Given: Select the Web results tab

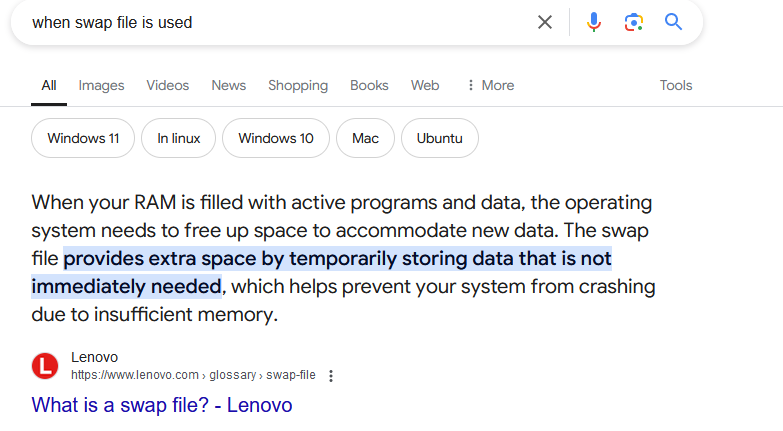Looking at the screenshot, I should (425, 85).
